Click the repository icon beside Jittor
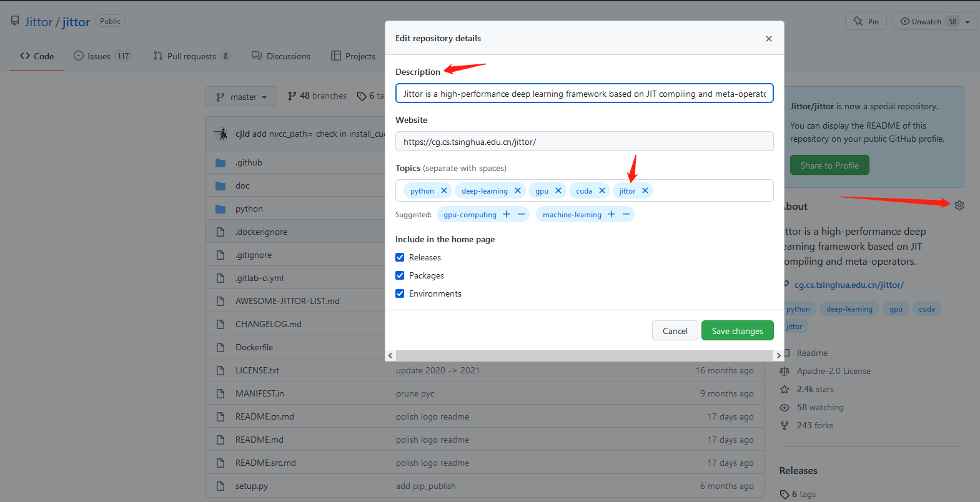 tap(15, 21)
